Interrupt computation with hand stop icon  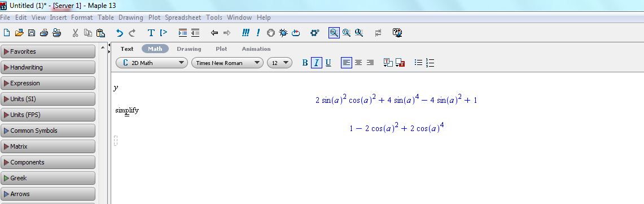[x=271, y=33]
